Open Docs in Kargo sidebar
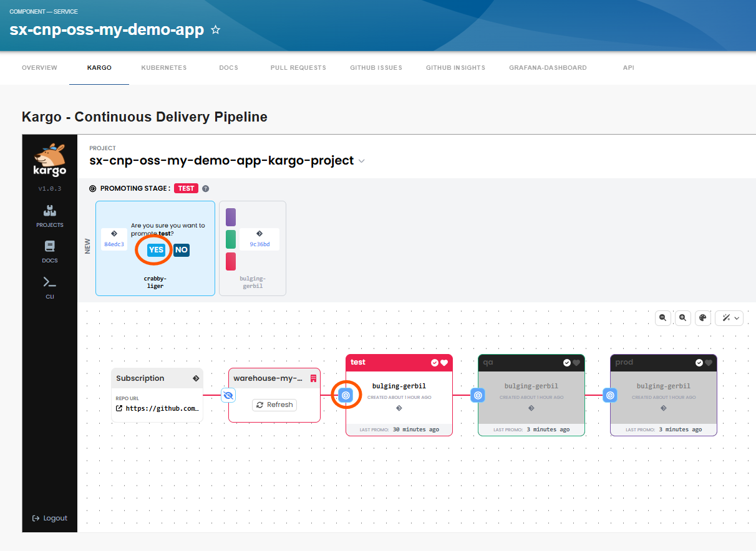Viewport: 756px width, 551px height. (50, 252)
